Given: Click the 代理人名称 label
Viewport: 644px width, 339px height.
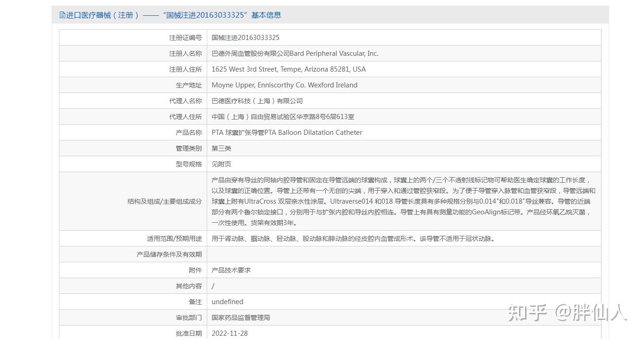Looking at the screenshot, I should click(x=185, y=101).
